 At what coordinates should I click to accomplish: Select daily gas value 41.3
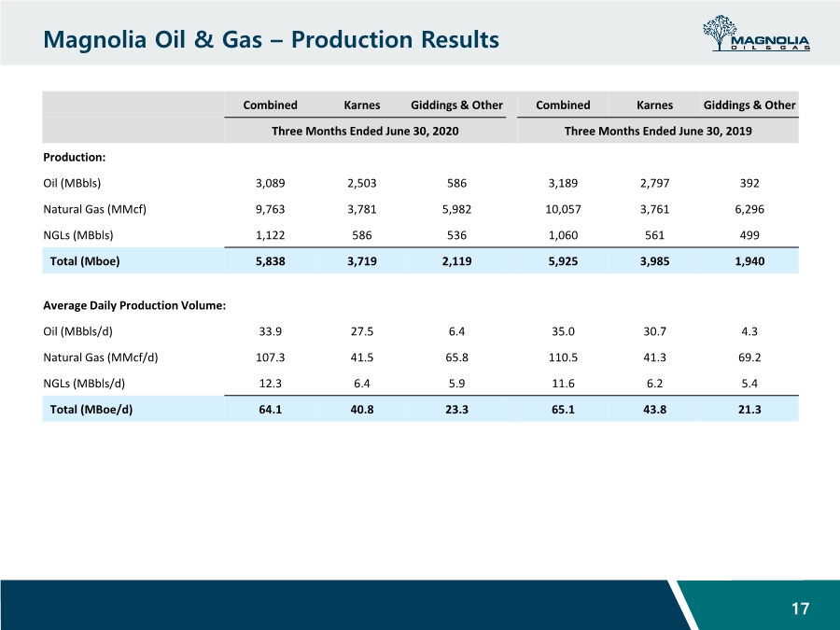tap(654, 357)
